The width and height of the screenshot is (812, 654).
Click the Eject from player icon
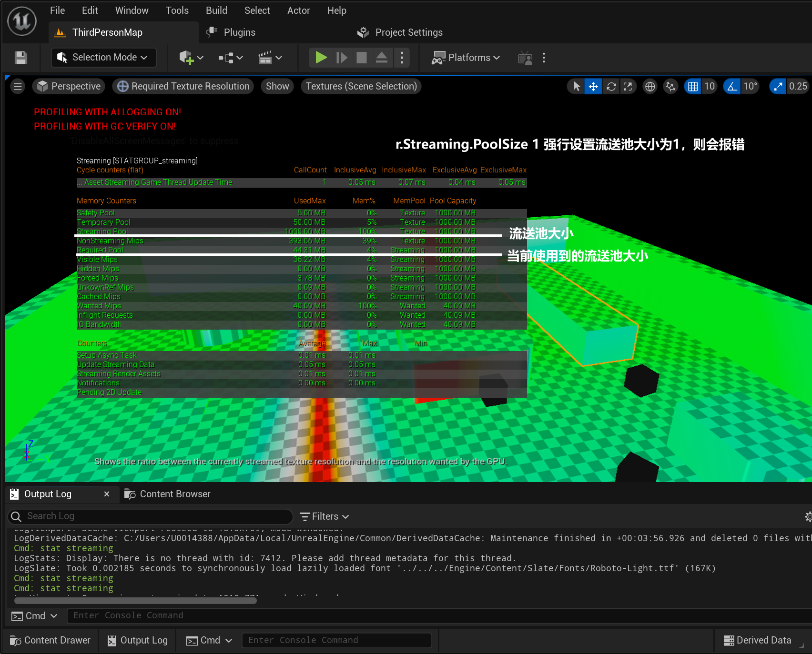[381, 58]
